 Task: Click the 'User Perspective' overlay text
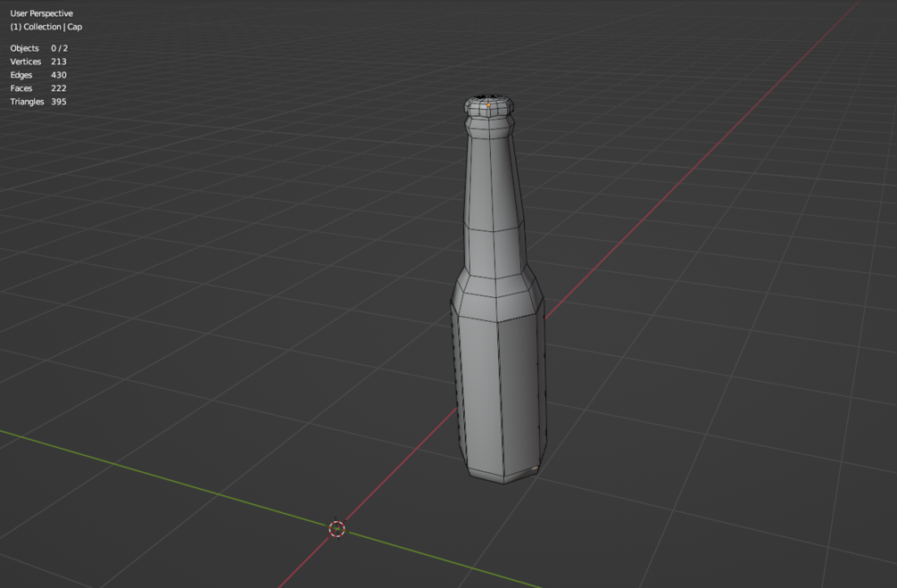tap(42, 13)
